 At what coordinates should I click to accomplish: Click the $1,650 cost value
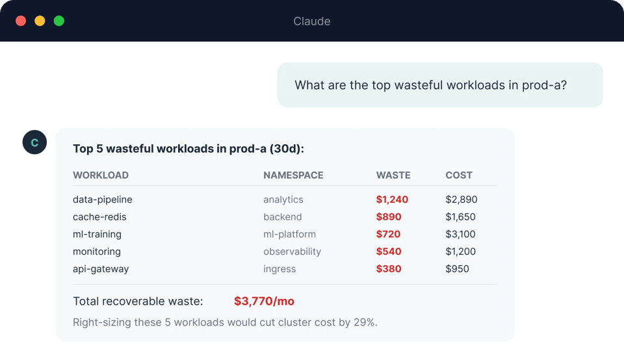pyautogui.click(x=460, y=217)
